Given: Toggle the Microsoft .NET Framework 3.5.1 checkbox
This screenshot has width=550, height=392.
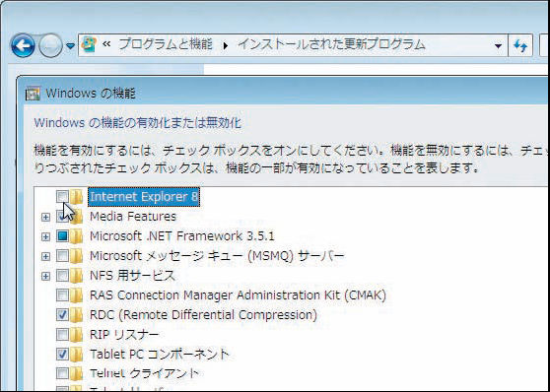Looking at the screenshot, I should click(x=62, y=236).
